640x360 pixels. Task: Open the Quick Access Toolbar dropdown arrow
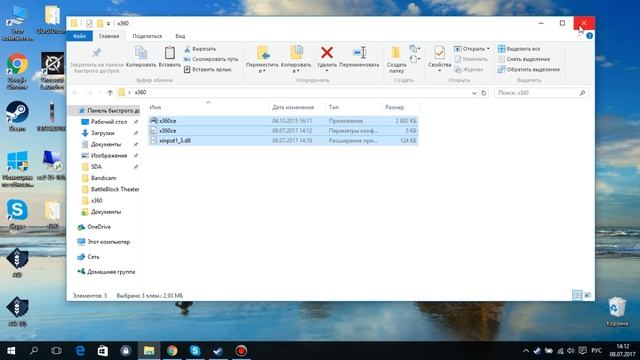tap(108, 24)
